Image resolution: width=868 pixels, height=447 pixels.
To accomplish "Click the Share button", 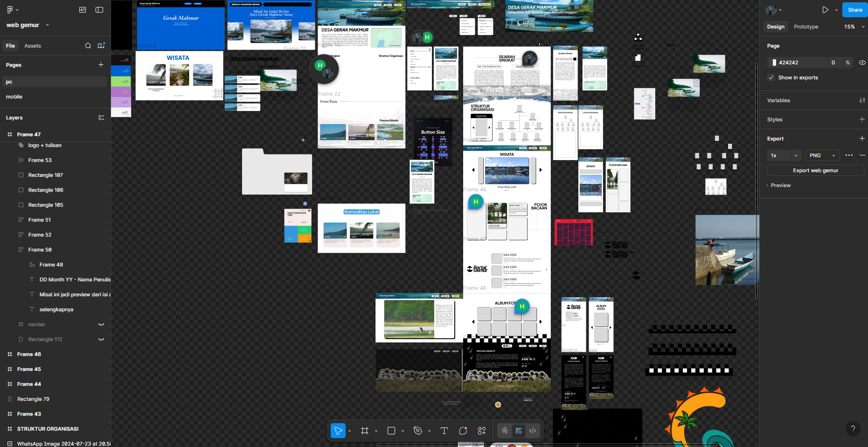I will [854, 10].
